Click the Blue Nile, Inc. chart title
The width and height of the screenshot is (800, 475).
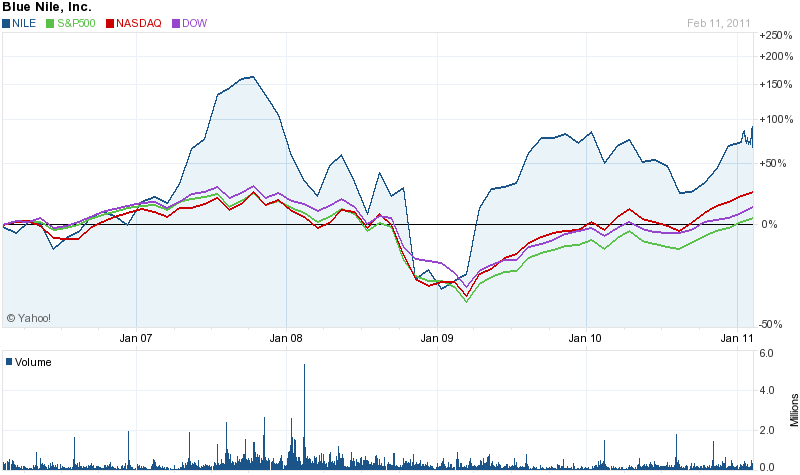pos(47,7)
